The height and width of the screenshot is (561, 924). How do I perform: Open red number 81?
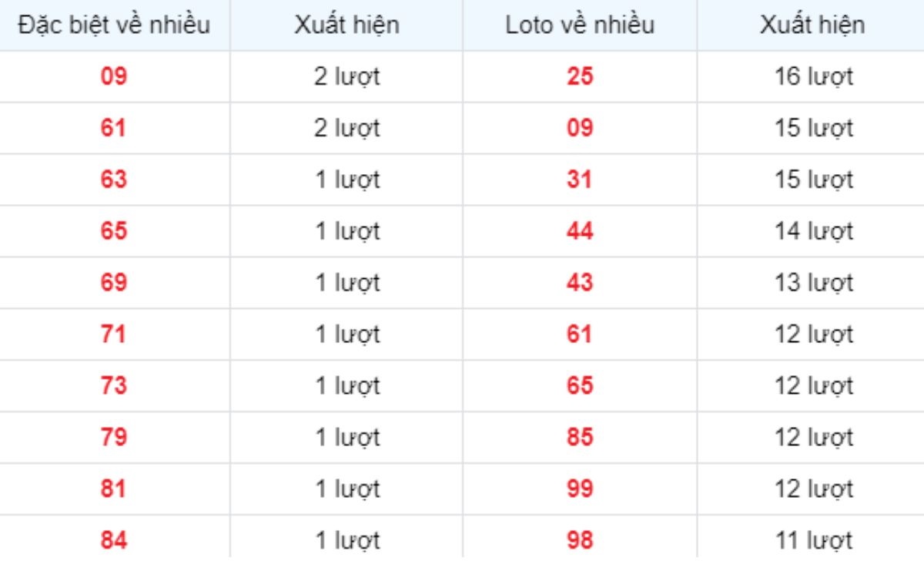click(x=114, y=489)
